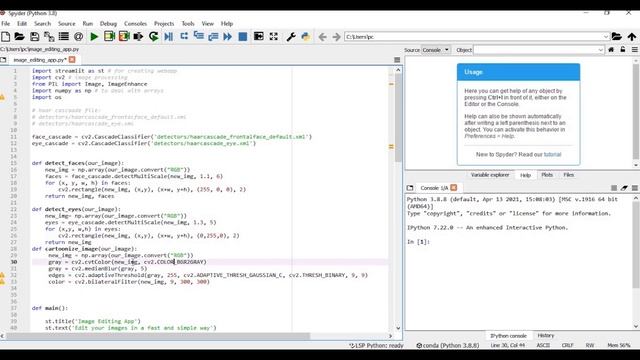Go forward with right arrow icon
The width and height of the screenshot is (640, 360).
pyautogui.click(x=336, y=37)
